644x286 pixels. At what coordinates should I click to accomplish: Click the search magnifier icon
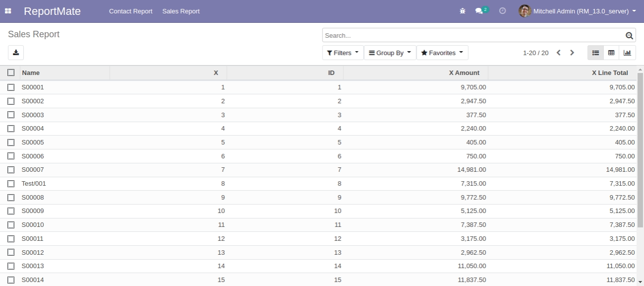coord(629,36)
